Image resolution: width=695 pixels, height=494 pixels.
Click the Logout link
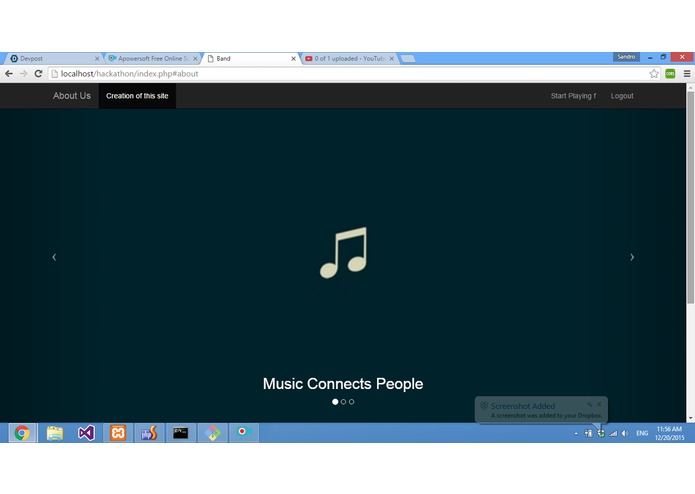[x=622, y=96]
